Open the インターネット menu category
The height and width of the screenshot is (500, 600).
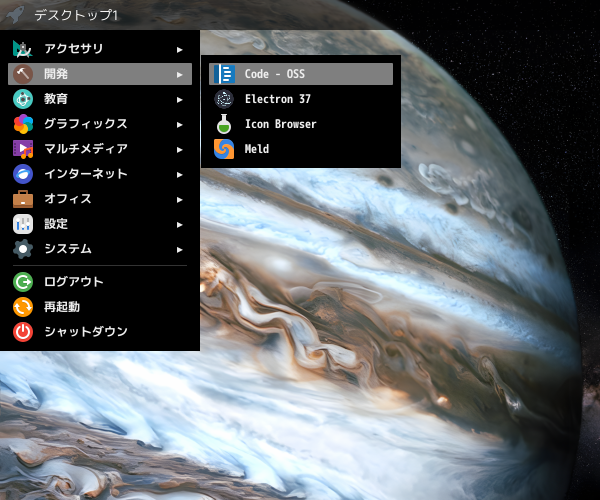pyautogui.click(x=100, y=174)
